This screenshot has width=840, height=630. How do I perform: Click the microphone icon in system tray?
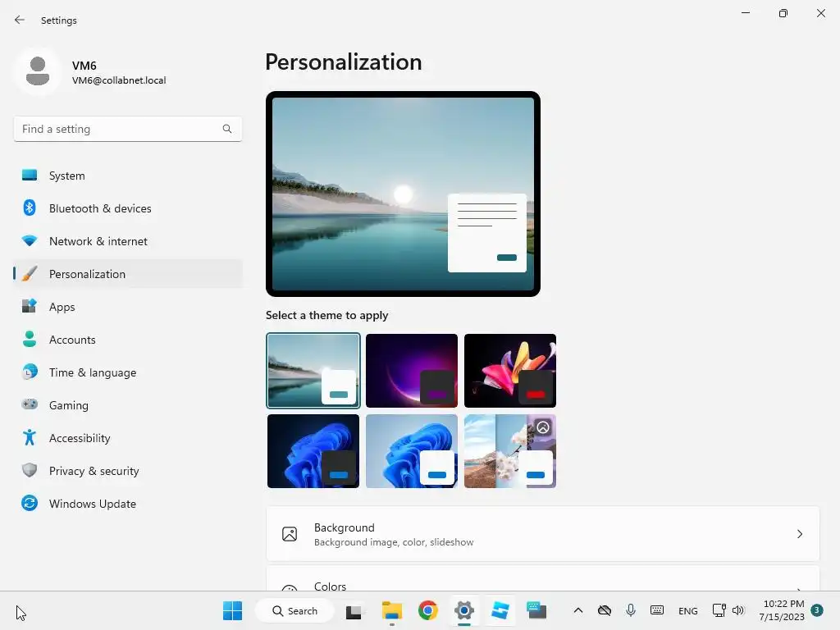point(631,610)
